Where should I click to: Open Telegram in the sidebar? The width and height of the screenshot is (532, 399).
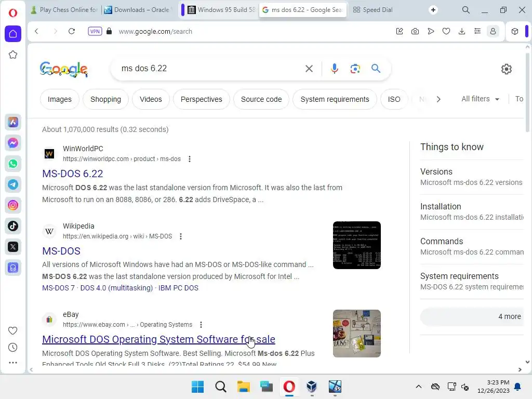coord(13,184)
